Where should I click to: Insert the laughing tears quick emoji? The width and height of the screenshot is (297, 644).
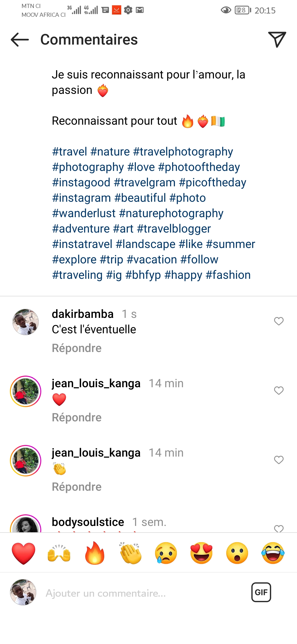tap(273, 553)
